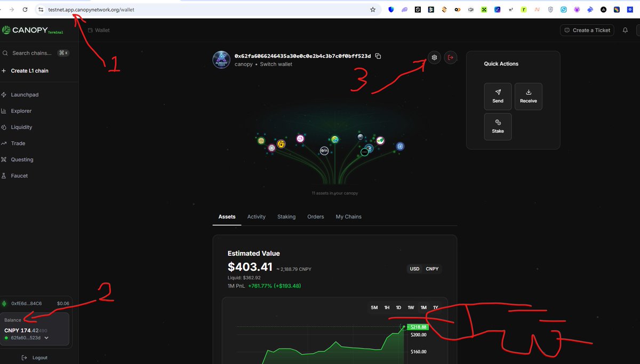Screen dimensions: 640x364
Task: Click the Send quick action
Action: [498, 96]
